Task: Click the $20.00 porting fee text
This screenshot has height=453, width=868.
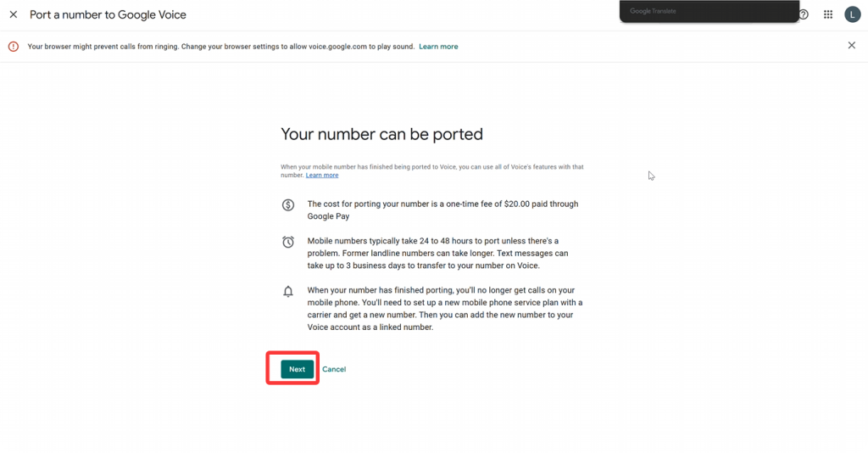Action: point(442,210)
